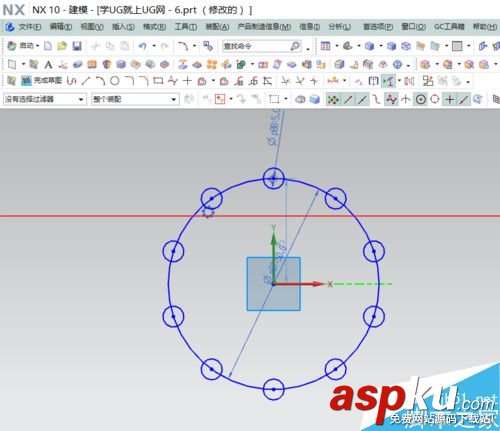This screenshot has height=431, width=500.
Task: Expand the selection marquee dropdown arrow
Action: click(286, 99)
